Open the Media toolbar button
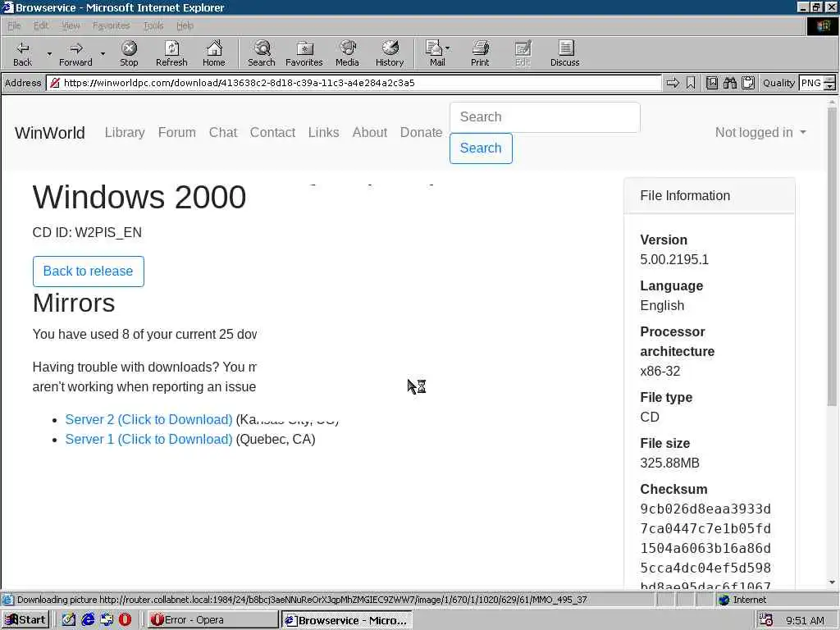 (x=347, y=53)
